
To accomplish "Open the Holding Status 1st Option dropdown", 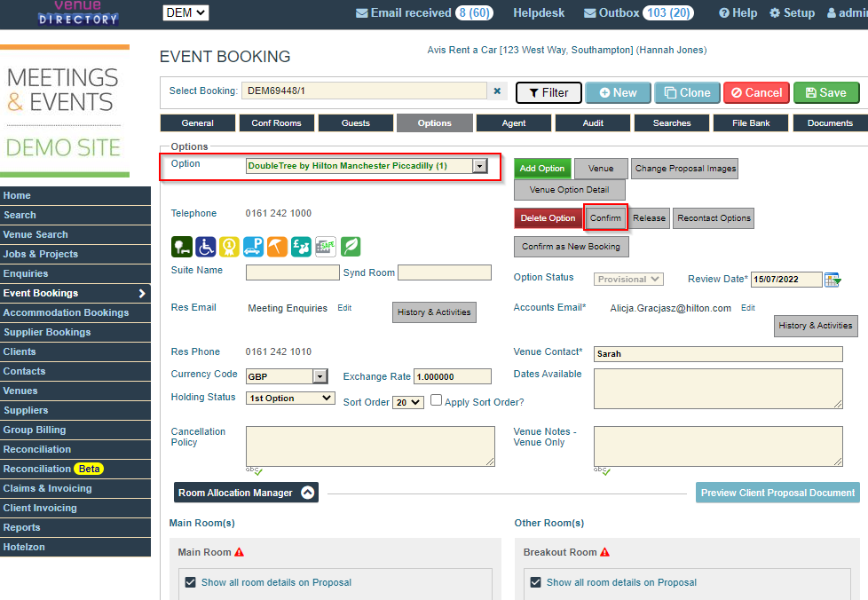I will pyautogui.click(x=290, y=398).
